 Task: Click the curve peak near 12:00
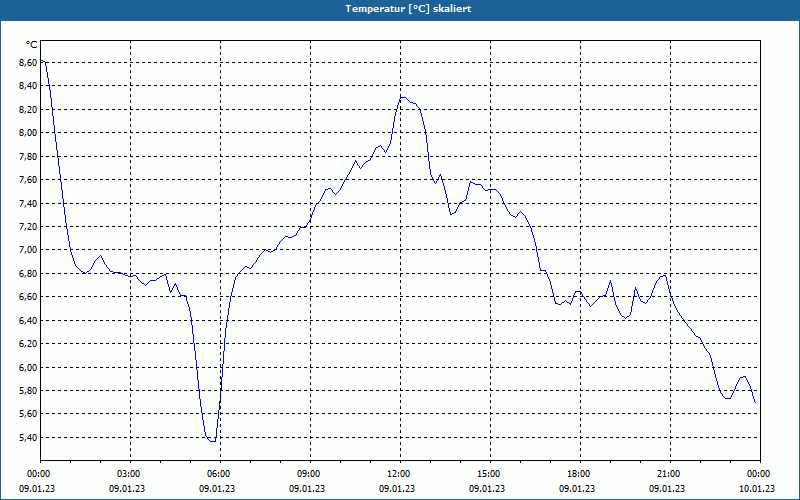click(403, 97)
